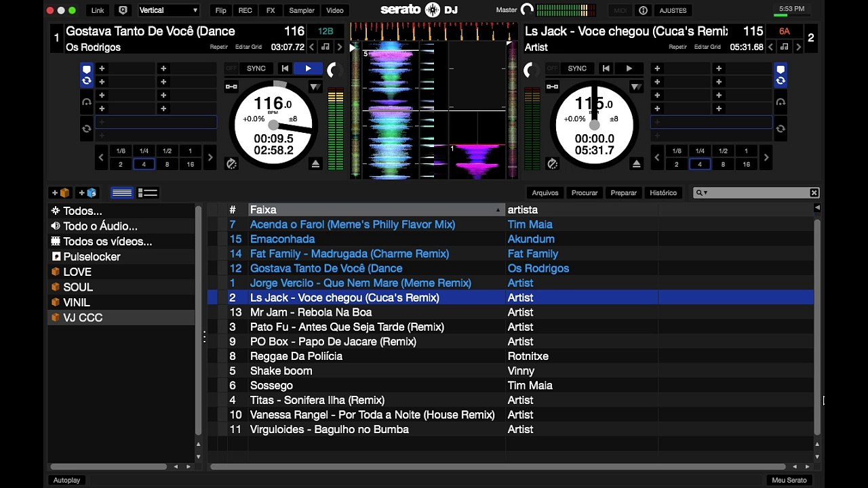
Task: Open the Flip panel
Action: coord(220,10)
